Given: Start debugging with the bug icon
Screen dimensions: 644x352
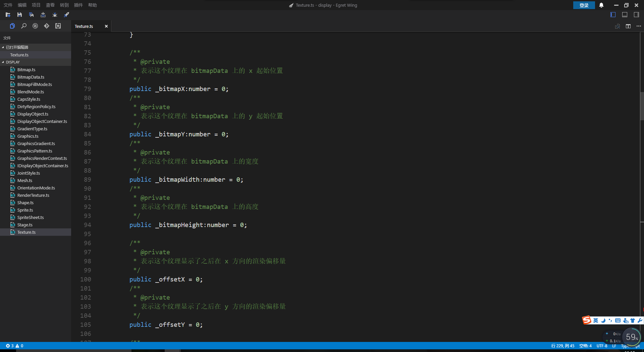Looking at the screenshot, I should point(55,15).
